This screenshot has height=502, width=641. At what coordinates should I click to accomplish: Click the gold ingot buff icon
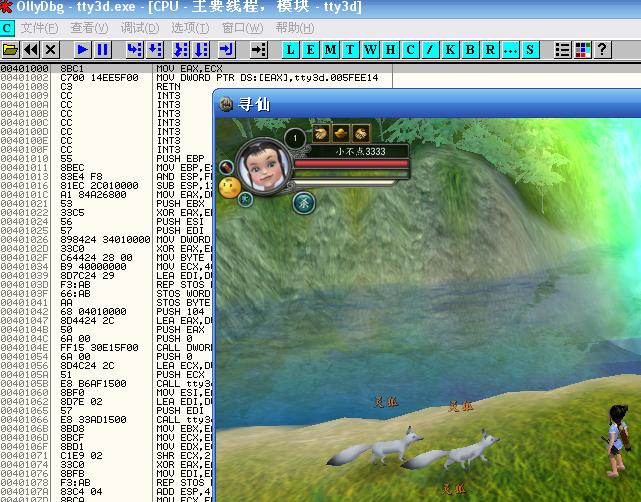[341, 133]
